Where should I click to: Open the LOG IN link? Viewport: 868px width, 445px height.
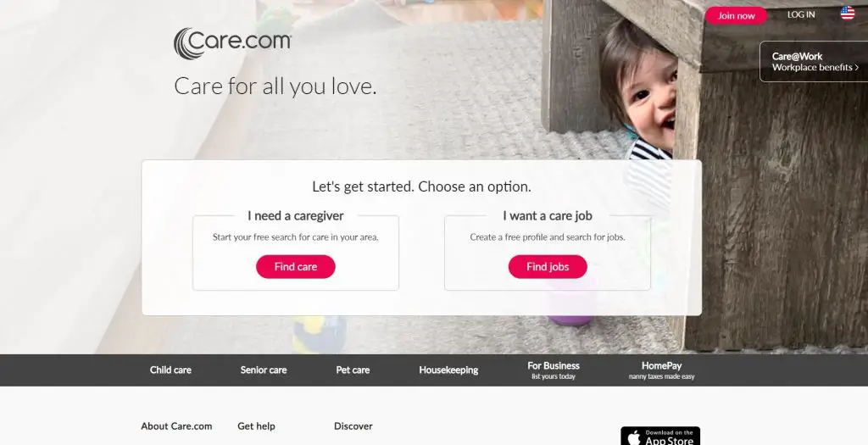pos(801,15)
